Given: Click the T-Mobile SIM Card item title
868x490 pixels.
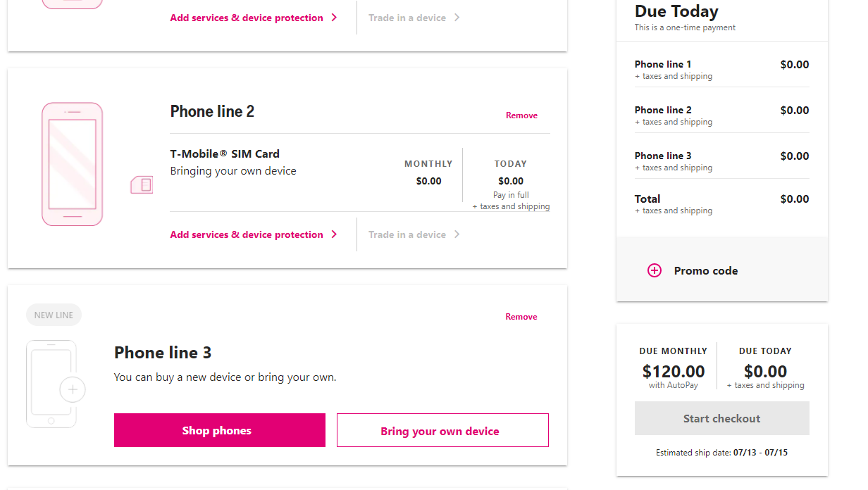Looking at the screenshot, I should pyautogui.click(x=225, y=153).
